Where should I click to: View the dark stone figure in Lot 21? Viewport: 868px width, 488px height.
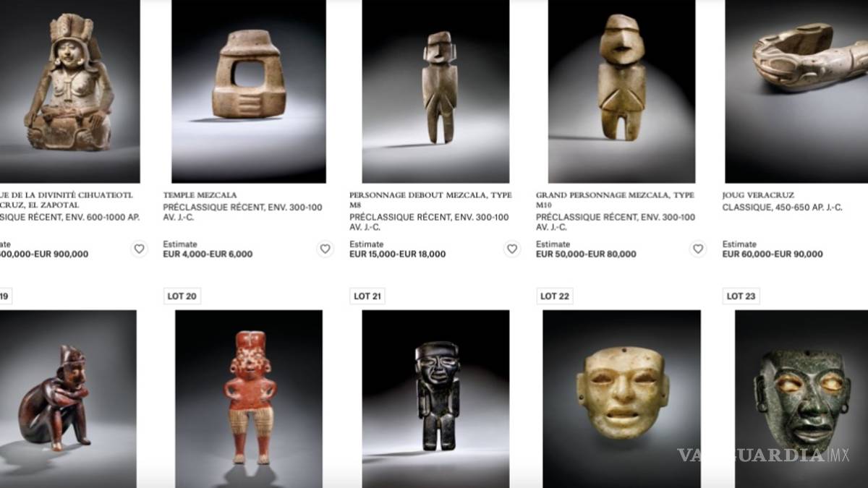(x=435, y=399)
